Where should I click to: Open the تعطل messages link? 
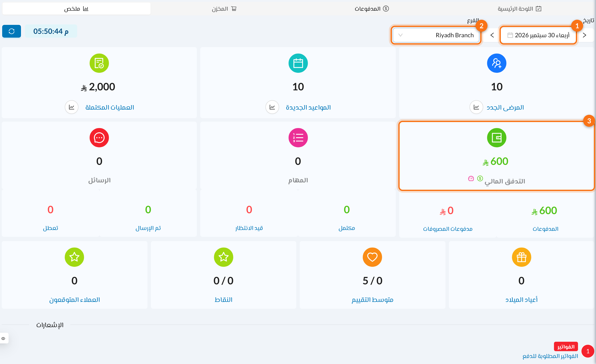coord(50,228)
